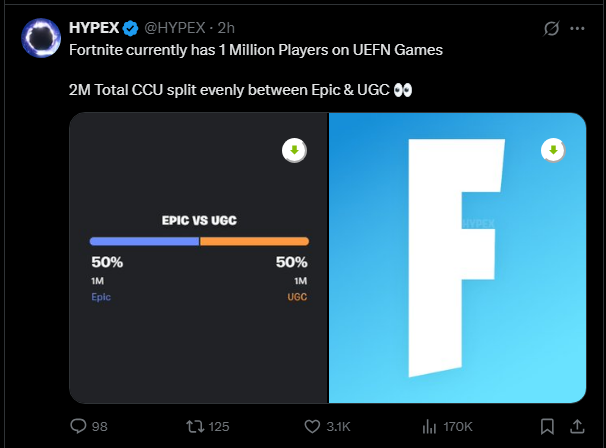
Task: Reply to the post via speech bubble
Action: pyautogui.click(x=80, y=427)
